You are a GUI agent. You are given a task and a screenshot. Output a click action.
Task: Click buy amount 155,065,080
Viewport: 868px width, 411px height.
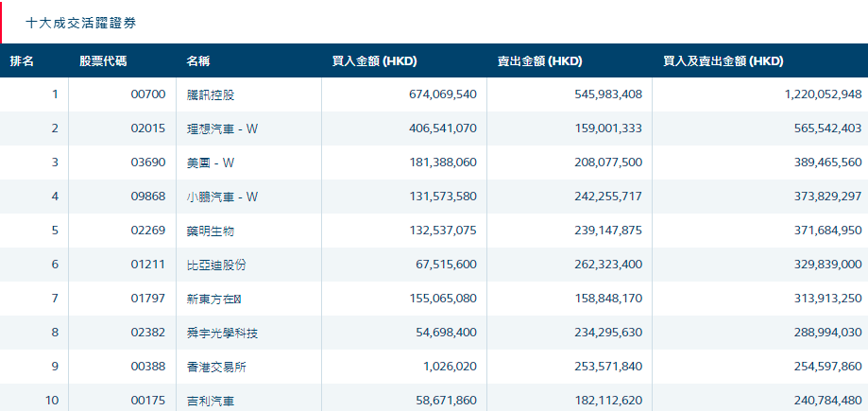(x=443, y=299)
